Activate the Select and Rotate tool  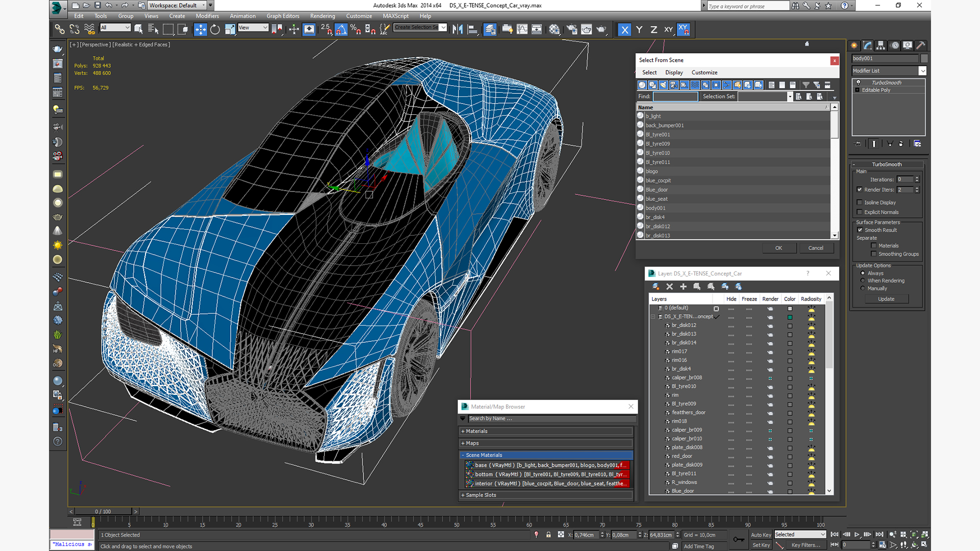pos(215,30)
